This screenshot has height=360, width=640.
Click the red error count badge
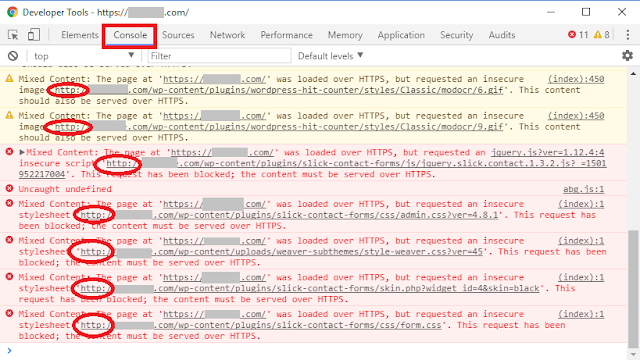click(578, 35)
